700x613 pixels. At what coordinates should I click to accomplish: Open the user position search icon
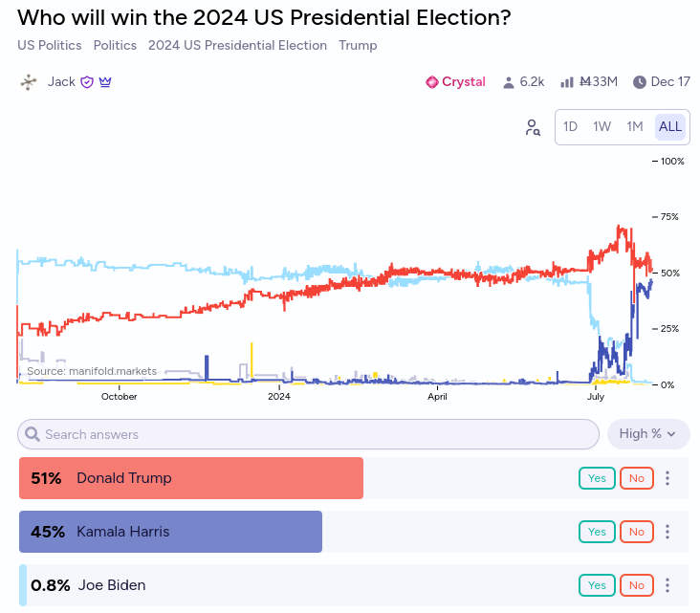click(x=533, y=127)
